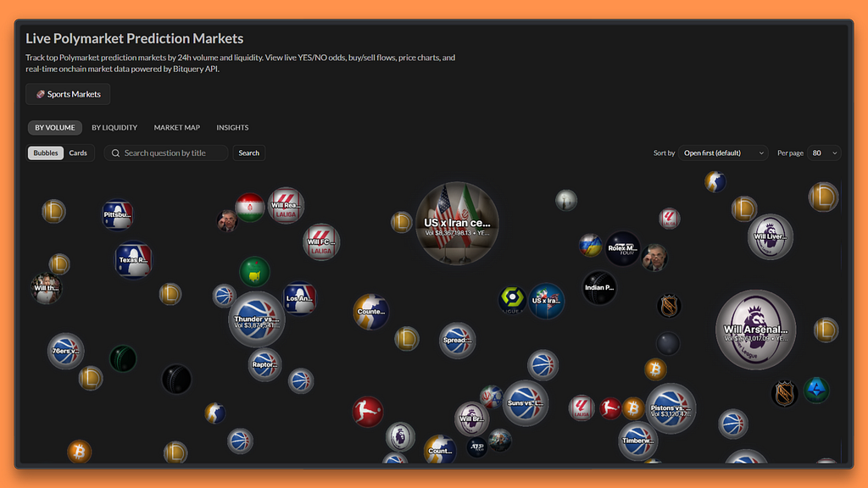
Task: Open the INSIGHTS tab
Action: (232, 127)
